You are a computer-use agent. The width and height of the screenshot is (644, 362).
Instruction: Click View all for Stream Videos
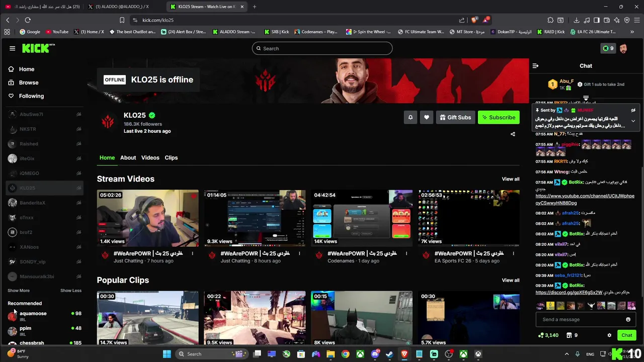pyautogui.click(x=510, y=179)
